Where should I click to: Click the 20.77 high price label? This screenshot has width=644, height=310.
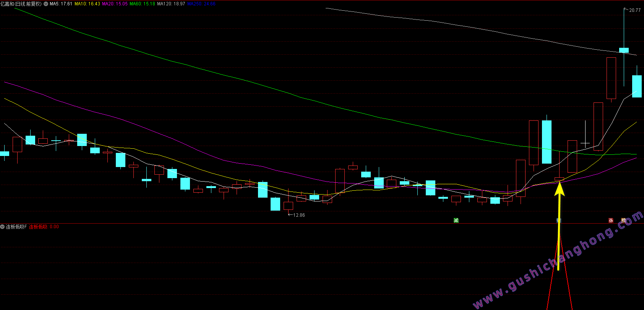[x=635, y=10]
